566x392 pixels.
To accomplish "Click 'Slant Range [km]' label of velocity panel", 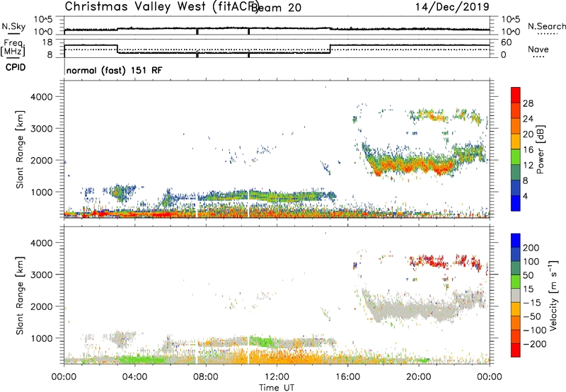I will click(x=20, y=296).
